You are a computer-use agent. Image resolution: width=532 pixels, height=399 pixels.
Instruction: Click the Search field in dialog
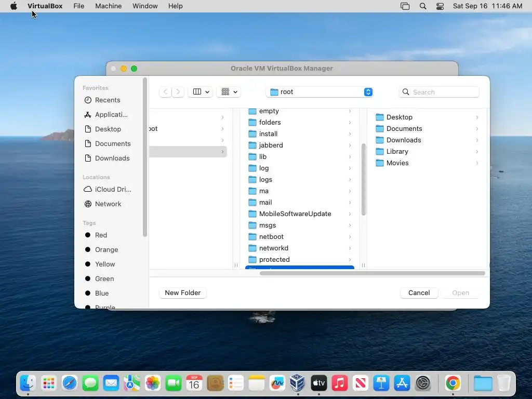[x=439, y=92]
